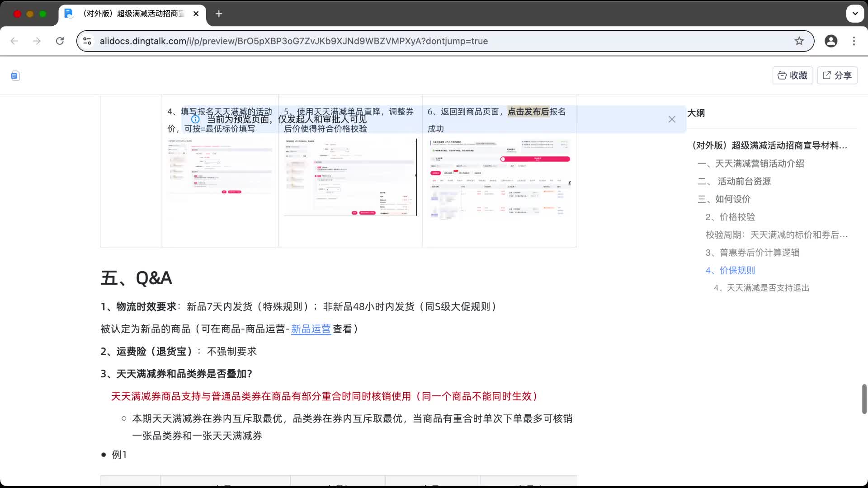Open the Chrome profile avatar
868x488 pixels.
831,41
